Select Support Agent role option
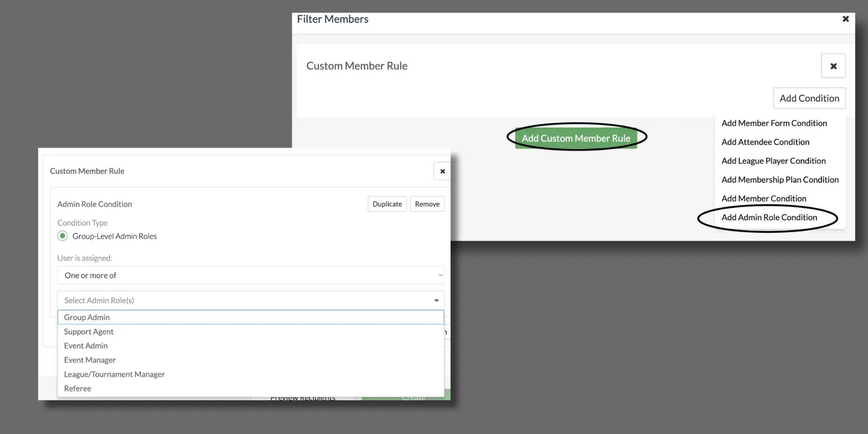868x434 pixels. [89, 332]
